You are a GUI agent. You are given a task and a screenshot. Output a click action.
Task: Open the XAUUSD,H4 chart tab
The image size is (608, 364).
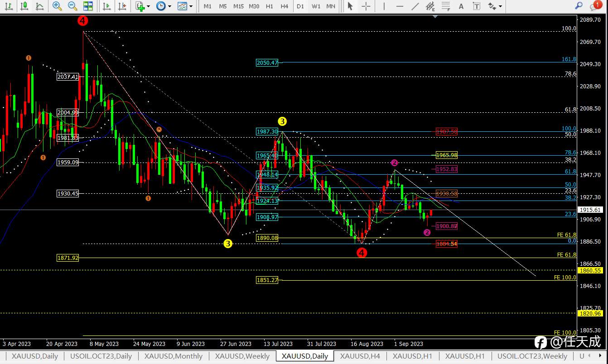(x=360, y=356)
